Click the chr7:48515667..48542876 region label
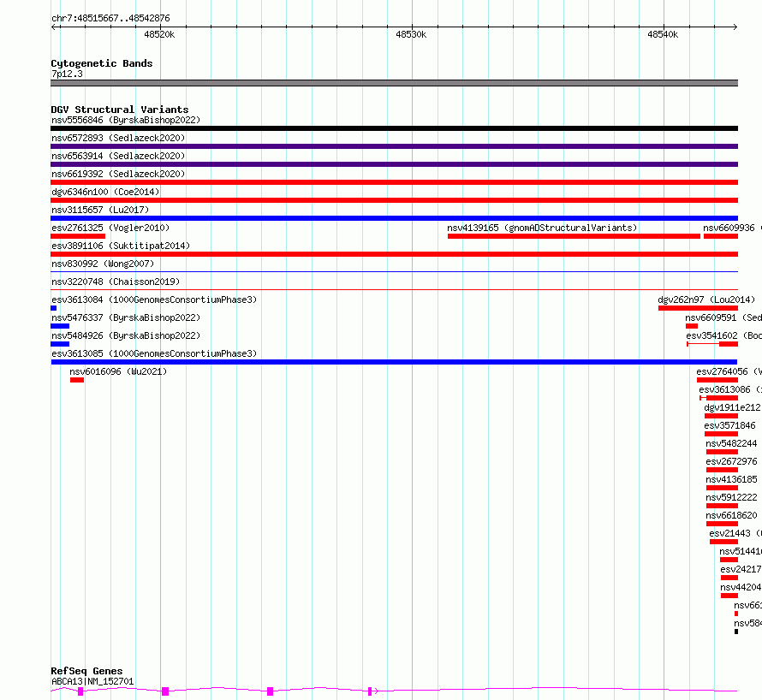 pos(110,18)
